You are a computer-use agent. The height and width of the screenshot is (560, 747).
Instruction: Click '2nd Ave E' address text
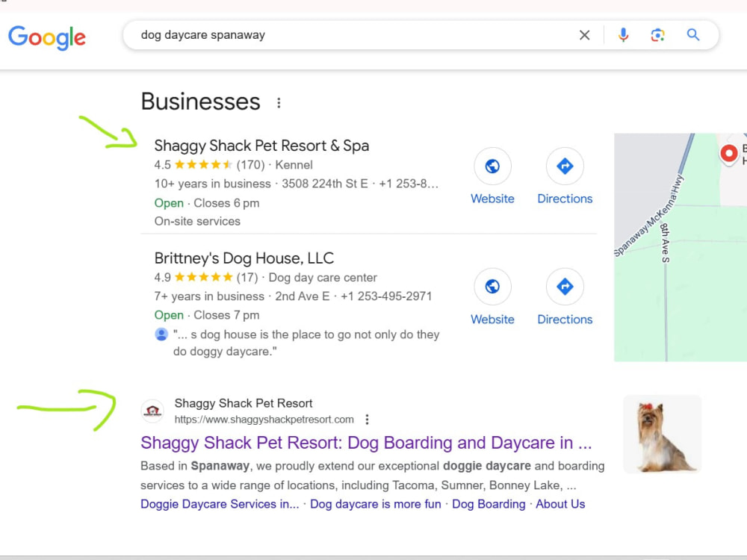[303, 296]
